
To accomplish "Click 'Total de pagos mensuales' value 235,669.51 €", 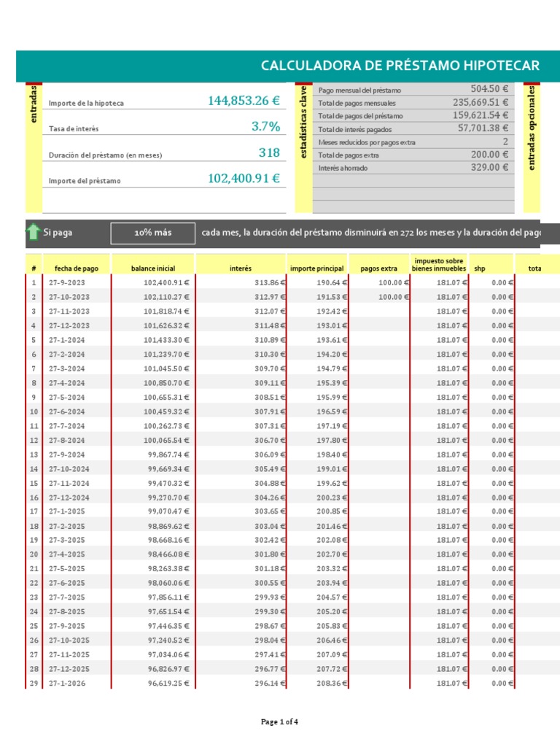I will coord(480,102).
